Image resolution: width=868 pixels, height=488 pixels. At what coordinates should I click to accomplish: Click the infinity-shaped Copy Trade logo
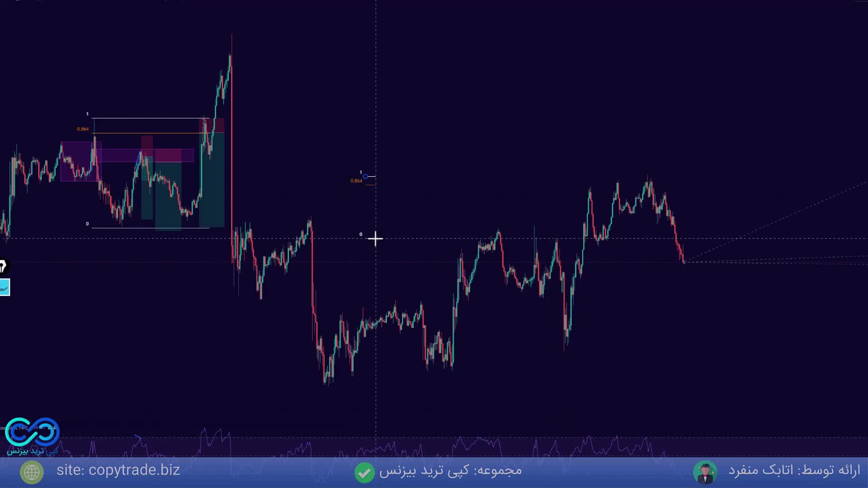coord(32,432)
